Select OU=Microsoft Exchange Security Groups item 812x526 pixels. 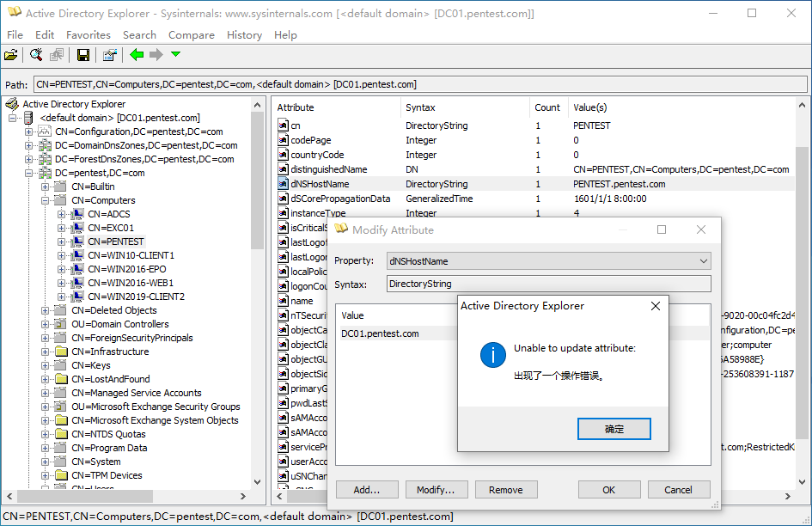pos(156,407)
